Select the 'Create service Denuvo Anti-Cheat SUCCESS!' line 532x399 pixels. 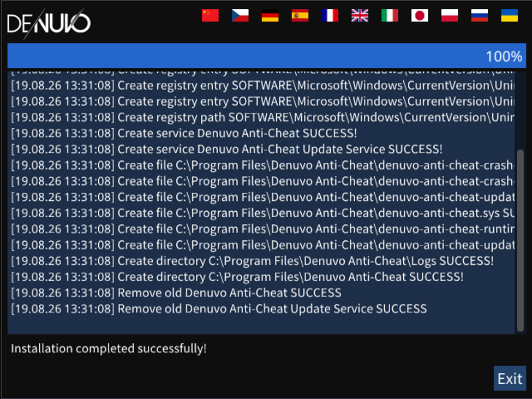pos(184,133)
